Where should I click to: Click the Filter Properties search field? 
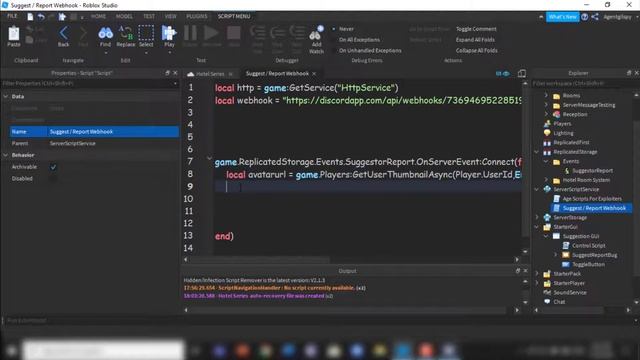pos(90,83)
